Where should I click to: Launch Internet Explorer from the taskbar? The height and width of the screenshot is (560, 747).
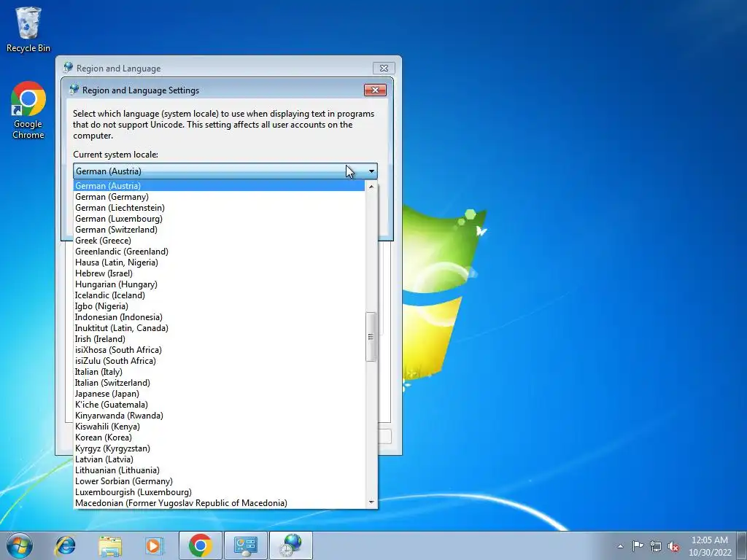click(x=65, y=545)
